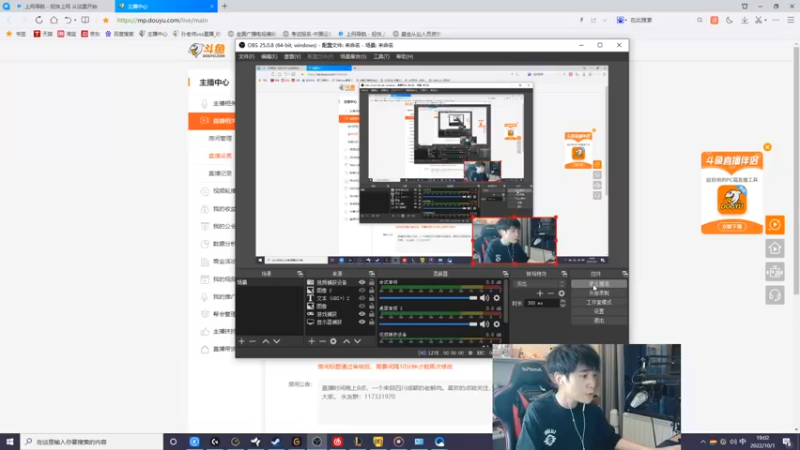This screenshot has height=450, width=800.
Task: Refresh the browser page
Action: [x=39, y=20]
